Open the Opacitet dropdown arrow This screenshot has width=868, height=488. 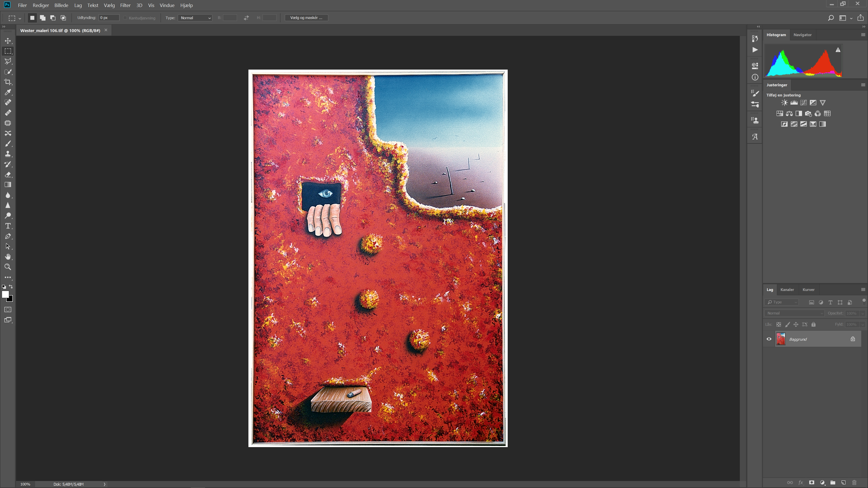pyautogui.click(x=863, y=314)
